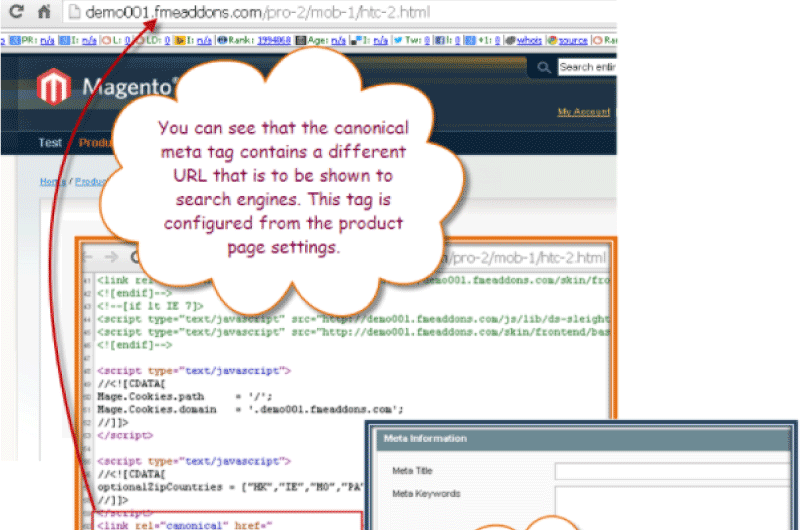Image resolution: width=800 pixels, height=530 pixels.
Task: Open the Age n/a value
Action: point(338,40)
